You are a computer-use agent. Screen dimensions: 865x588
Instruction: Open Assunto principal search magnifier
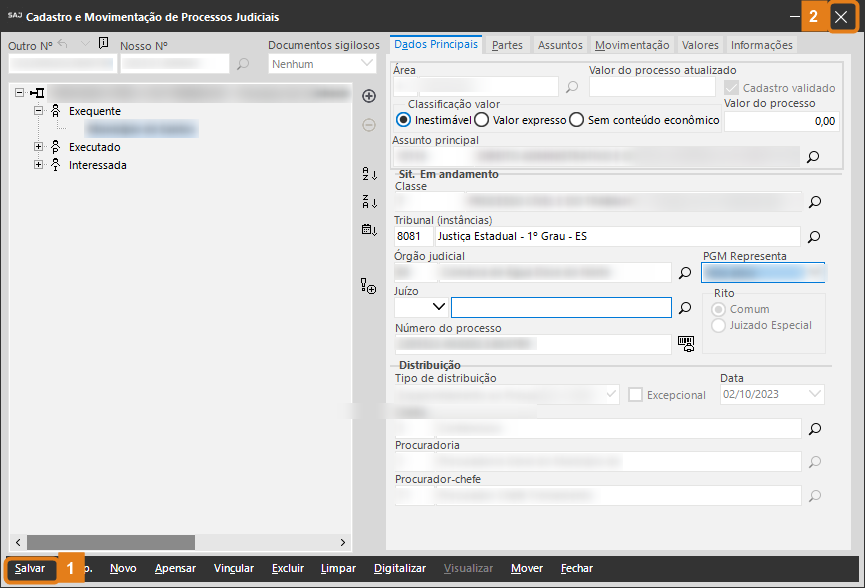coord(814,157)
